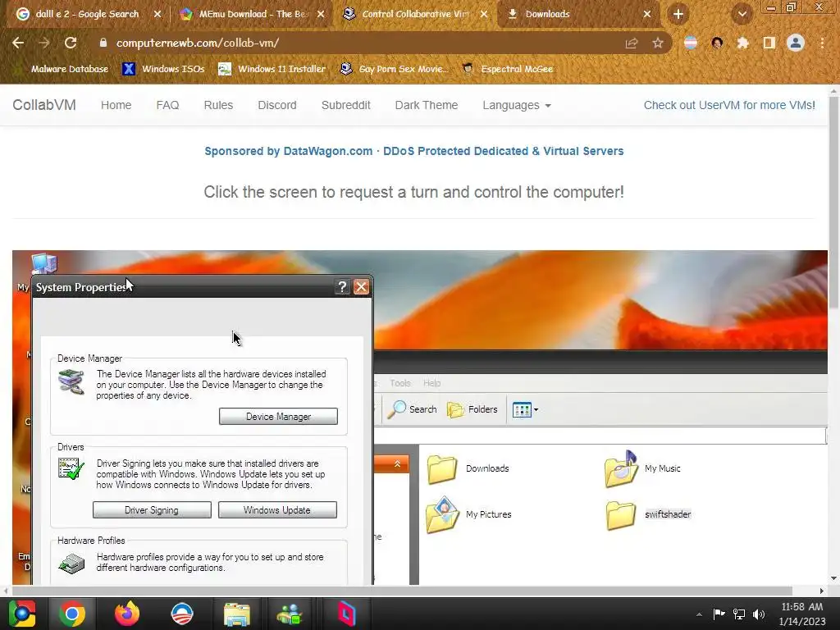The image size is (840, 630).
Task: Click the Device Manager hardware icon
Action: click(x=71, y=382)
